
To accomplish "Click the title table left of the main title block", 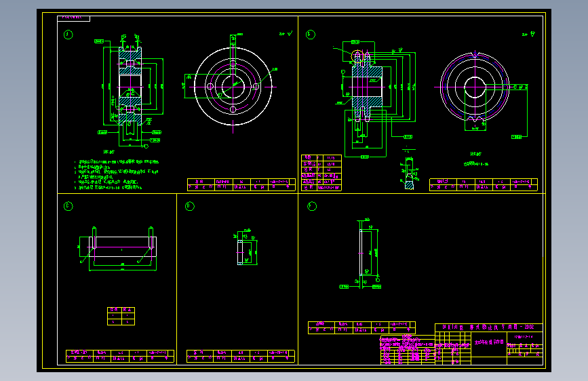I will pos(361,327).
